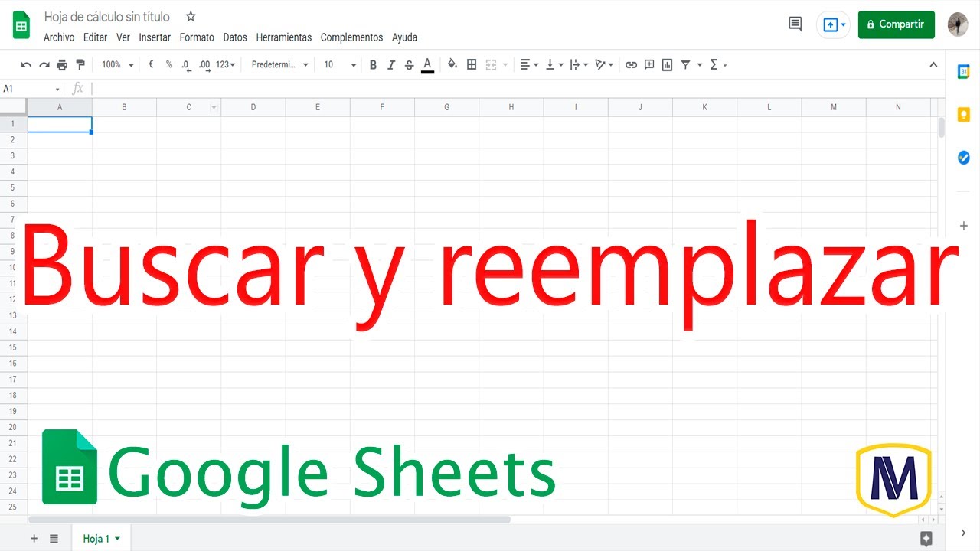Screen dimensions: 980x551
Task: Toggle italic formatting
Action: tap(391, 65)
